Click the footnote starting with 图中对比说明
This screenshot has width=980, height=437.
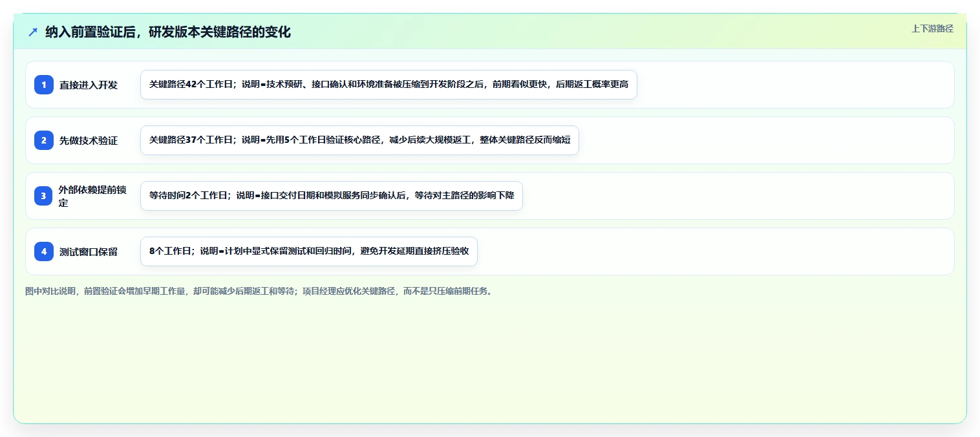pyautogui.click(x=259, y=291)
